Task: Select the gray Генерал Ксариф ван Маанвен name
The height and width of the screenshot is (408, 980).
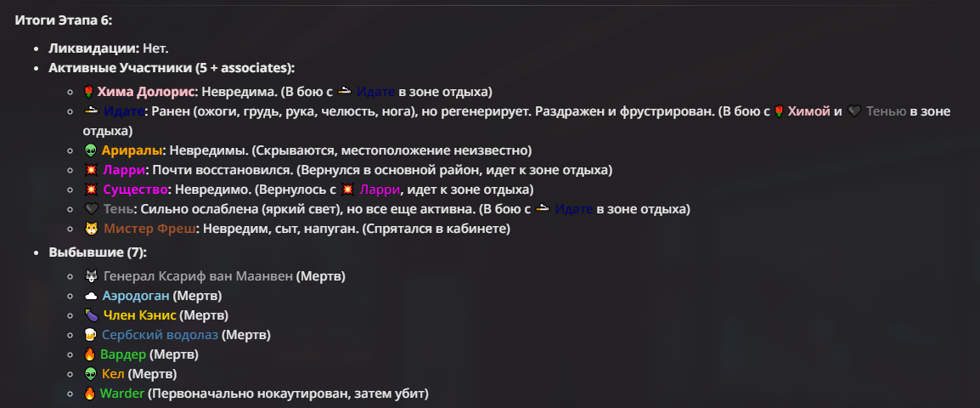Action: (198, 276)
